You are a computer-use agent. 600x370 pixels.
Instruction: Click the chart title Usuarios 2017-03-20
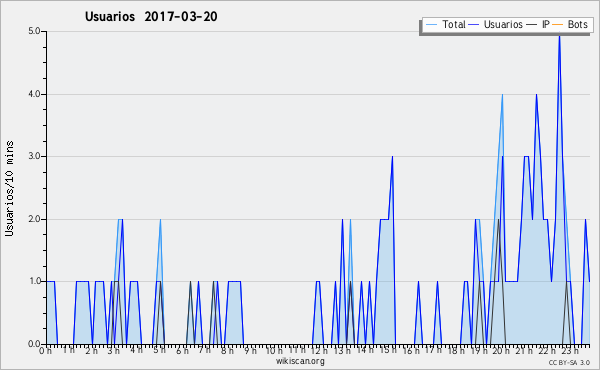pyautogui.click(x=151, y=17)
